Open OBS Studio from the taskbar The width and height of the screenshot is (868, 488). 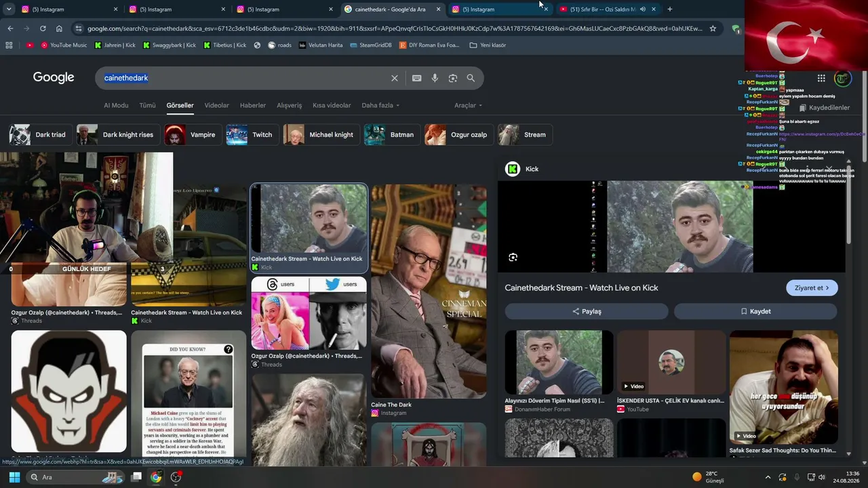tap(176, 477)
